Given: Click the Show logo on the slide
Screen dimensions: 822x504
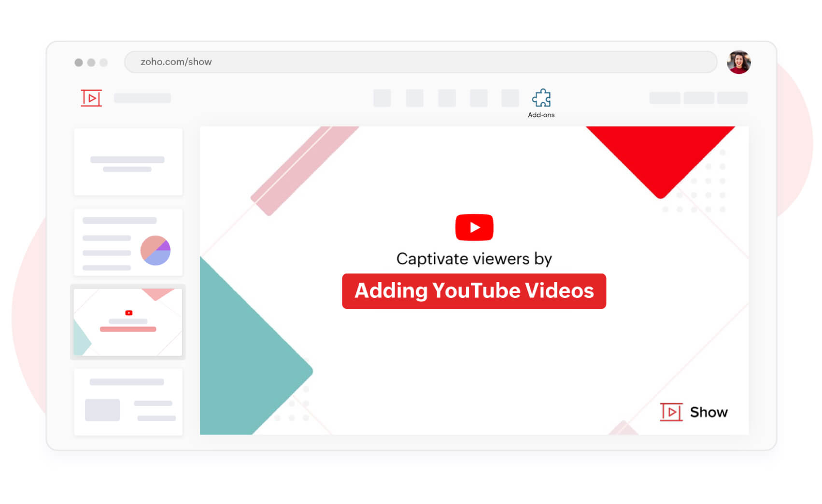Looking at the screenshot, I should pos(694,412).
